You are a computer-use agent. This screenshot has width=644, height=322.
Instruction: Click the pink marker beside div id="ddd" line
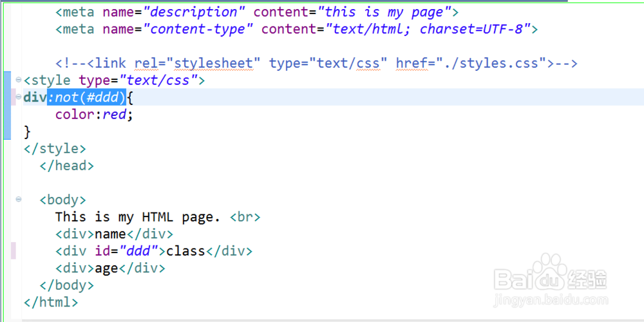tap(14, 251)
